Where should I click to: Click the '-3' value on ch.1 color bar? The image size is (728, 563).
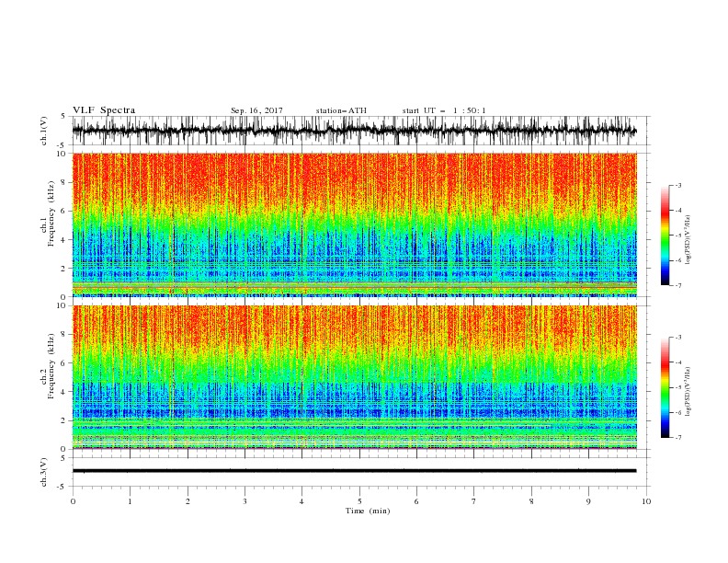click(x=677, y=185)
